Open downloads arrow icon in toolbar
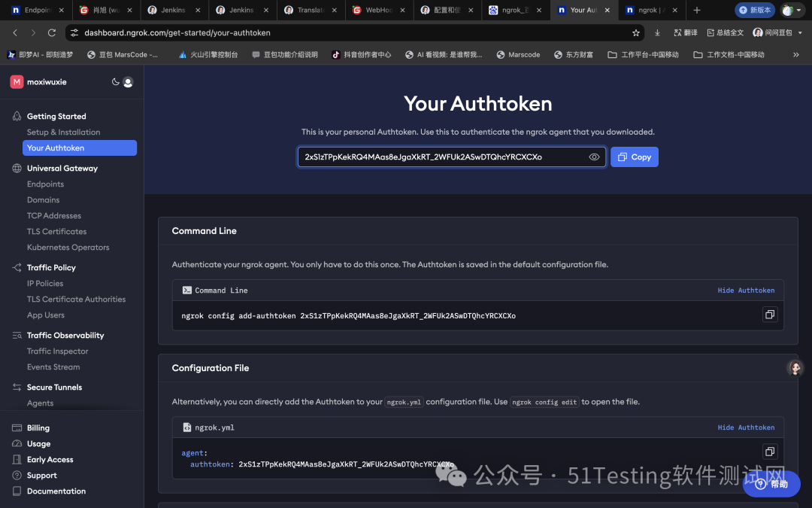Viewport: 812px width, 508px height. (x=657, y=32)
